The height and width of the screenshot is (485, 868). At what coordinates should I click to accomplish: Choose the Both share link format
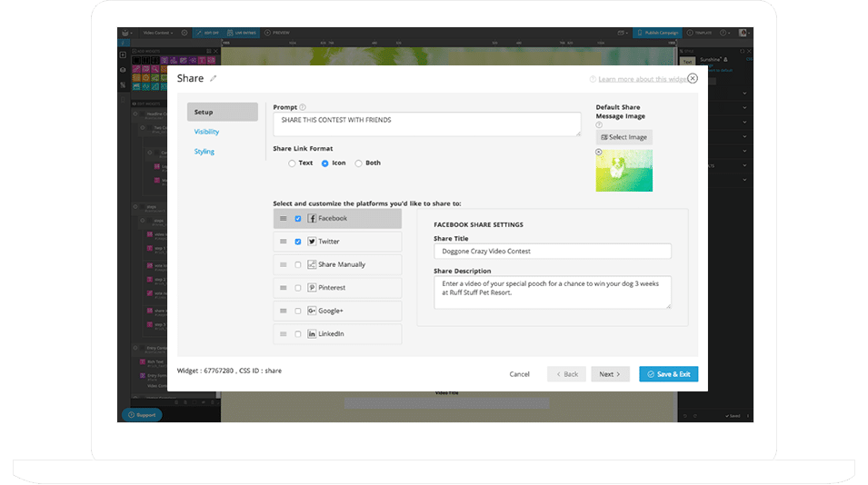point(358,163)
